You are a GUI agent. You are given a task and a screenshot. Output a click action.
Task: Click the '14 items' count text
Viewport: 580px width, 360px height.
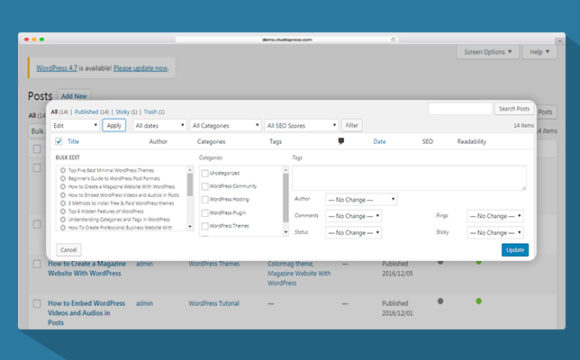523,125
